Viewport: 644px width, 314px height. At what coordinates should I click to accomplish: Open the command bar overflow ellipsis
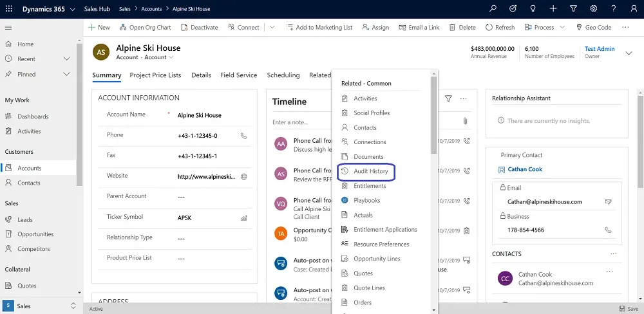pyautogui.click(x=625, y=27)
